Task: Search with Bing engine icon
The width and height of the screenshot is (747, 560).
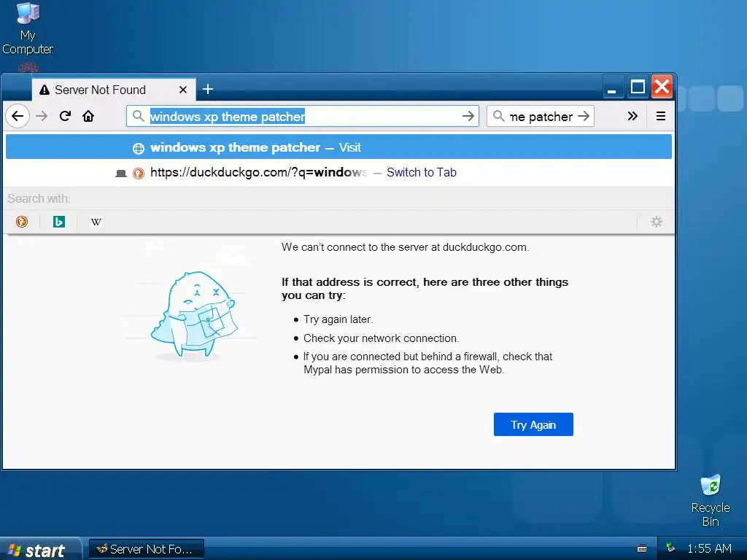Action: (59, 222)
